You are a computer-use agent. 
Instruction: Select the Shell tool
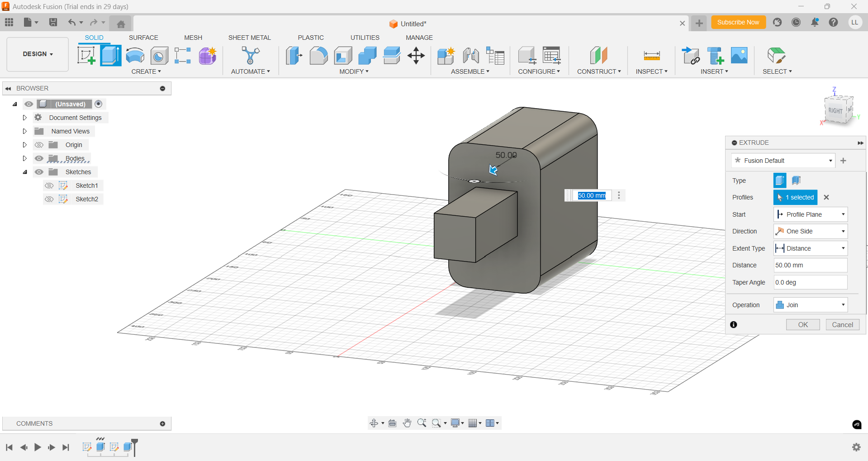point(343,56)
